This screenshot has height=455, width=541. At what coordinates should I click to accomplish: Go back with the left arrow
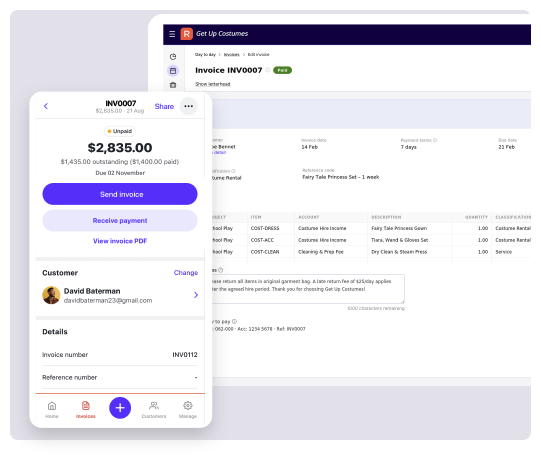tap(46, 106)
